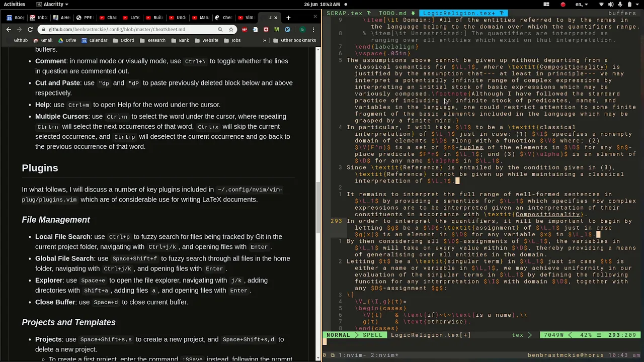Viewport: 644px width, 362px height.
Task: Click the '2:nvim*' tmux window label
Action: tap(384, 355)
